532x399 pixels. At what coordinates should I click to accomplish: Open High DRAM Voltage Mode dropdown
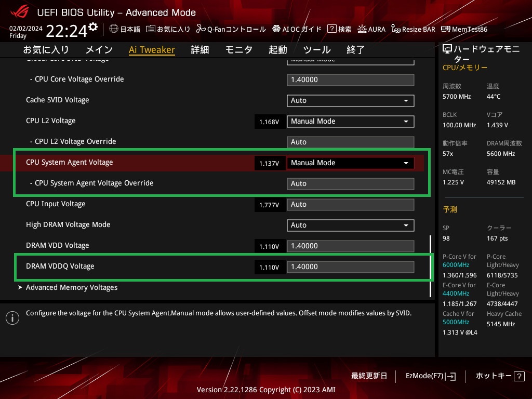(351, 225)
